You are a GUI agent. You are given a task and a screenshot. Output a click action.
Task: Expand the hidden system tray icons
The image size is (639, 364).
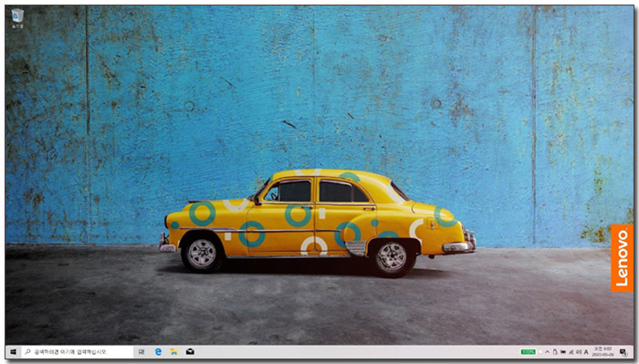(x=548, y=352)
